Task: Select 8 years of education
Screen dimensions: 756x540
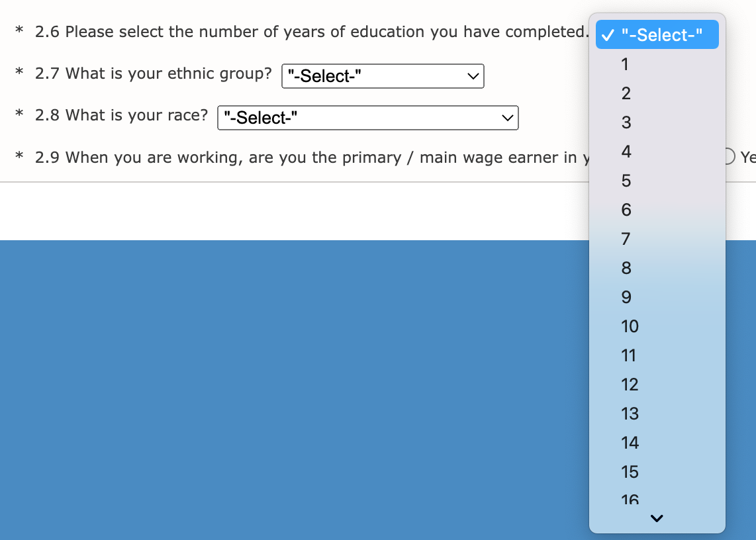Action: (626, 268)
